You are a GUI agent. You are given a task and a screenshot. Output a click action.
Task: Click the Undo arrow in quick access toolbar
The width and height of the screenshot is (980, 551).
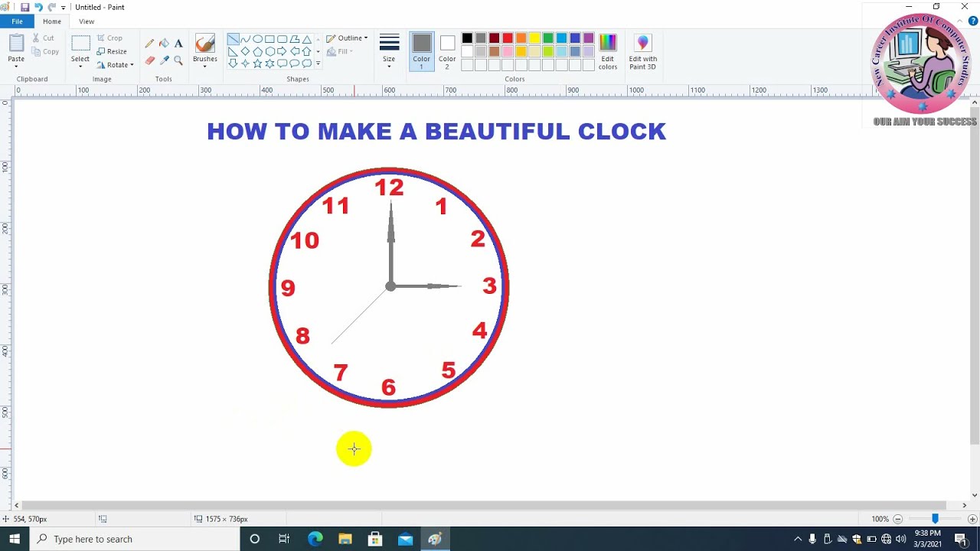tap(38, 7)
